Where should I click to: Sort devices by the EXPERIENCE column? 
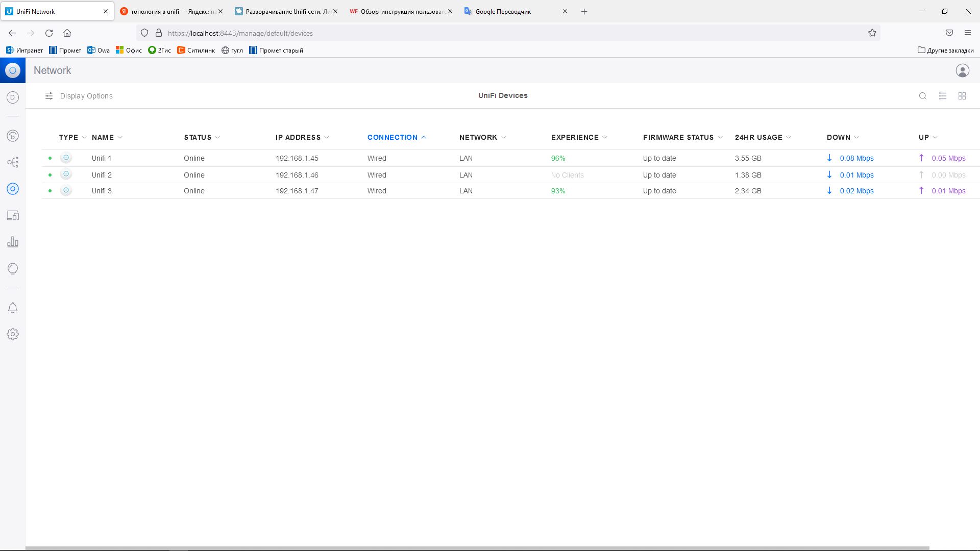(x=579, y=137)
